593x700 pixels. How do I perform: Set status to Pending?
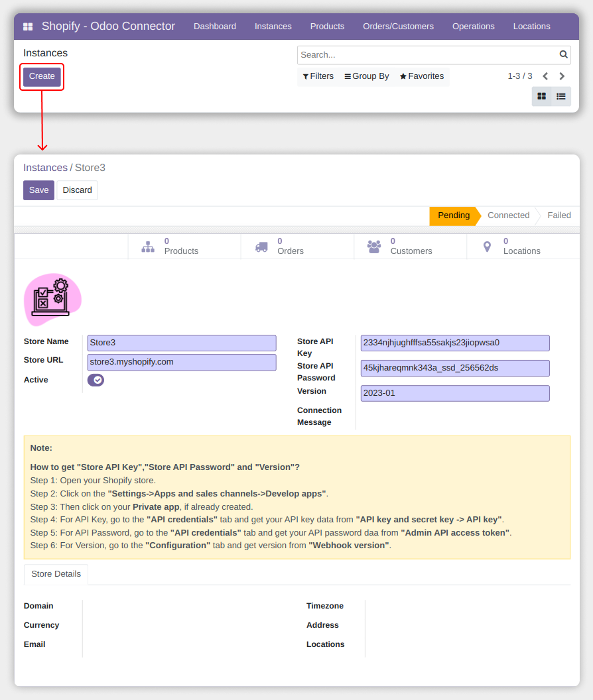pos(454,215)
